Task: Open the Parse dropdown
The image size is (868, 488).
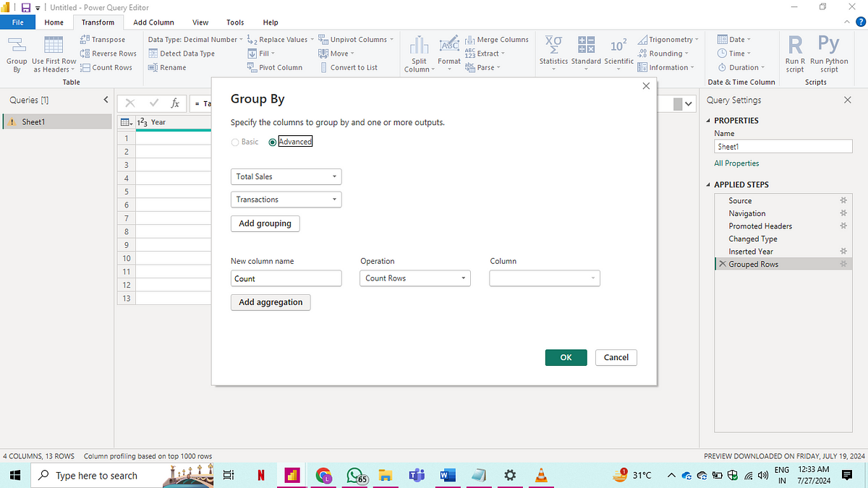Action: [x=482, y=67]
